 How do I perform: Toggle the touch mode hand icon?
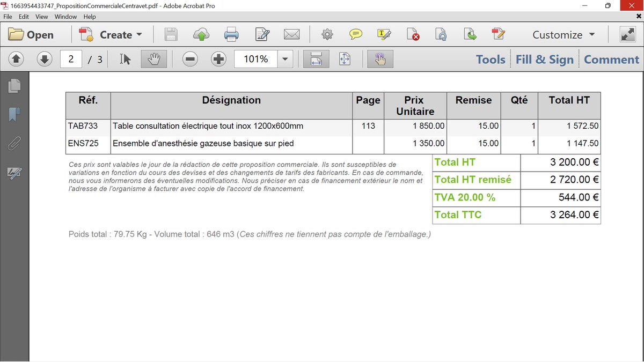[380, 59]
